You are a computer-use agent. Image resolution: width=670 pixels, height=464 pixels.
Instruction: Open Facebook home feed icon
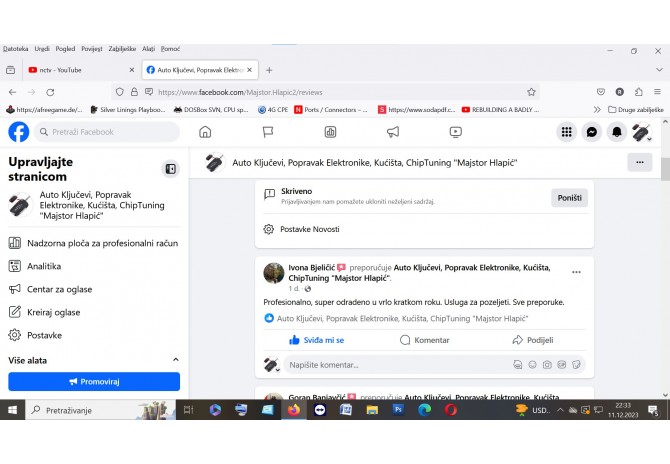coord(205,132)
